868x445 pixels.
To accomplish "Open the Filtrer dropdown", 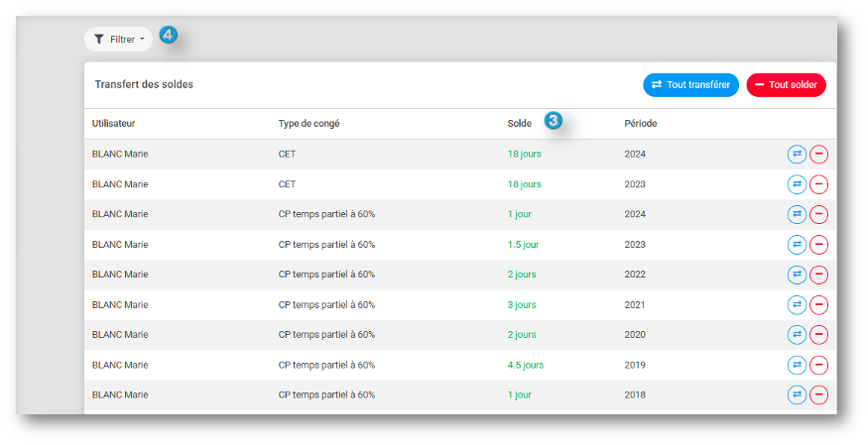I will click(x=118, y=40).
